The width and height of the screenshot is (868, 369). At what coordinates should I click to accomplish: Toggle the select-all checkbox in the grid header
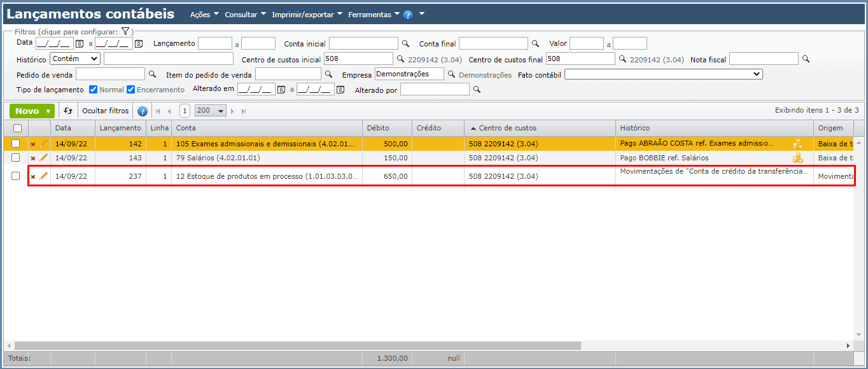pyautogui.click(x=16, y=128)
